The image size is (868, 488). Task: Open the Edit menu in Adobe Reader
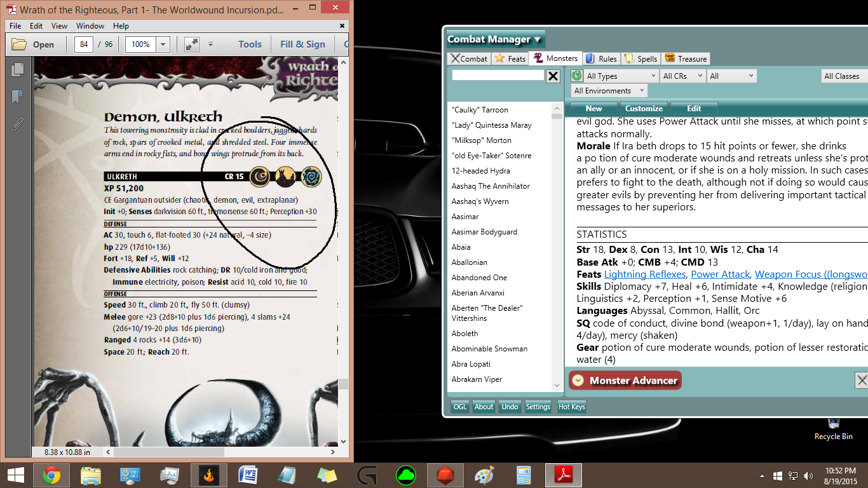tap(36, 26)
